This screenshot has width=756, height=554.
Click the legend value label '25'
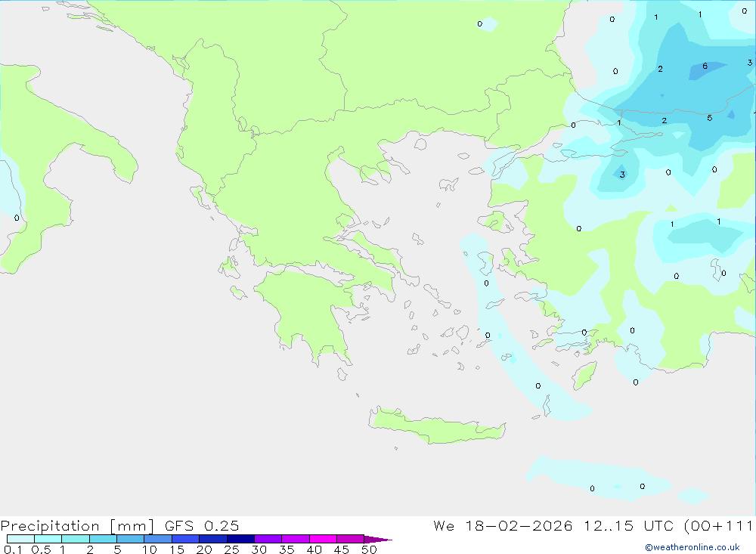(231, 549)
